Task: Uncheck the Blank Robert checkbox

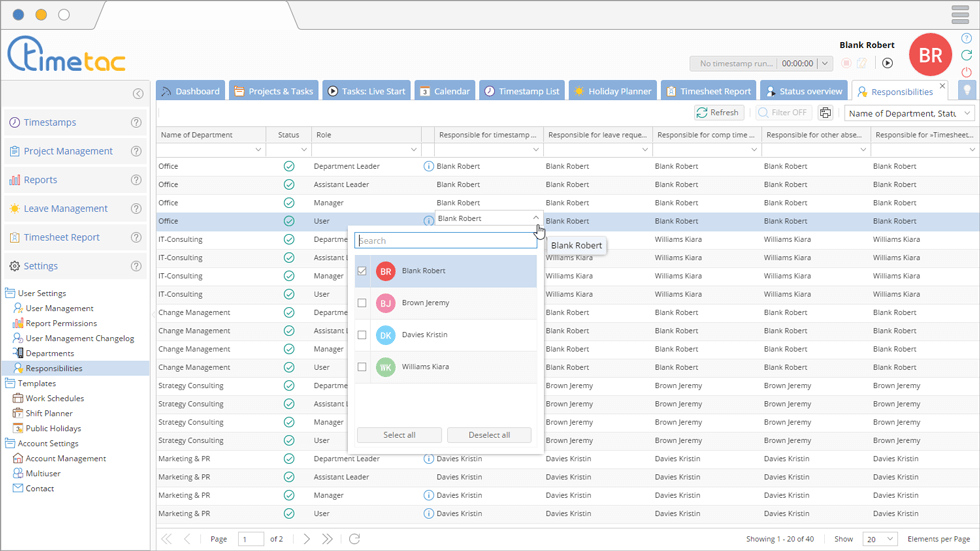Action: click(362, 271)
